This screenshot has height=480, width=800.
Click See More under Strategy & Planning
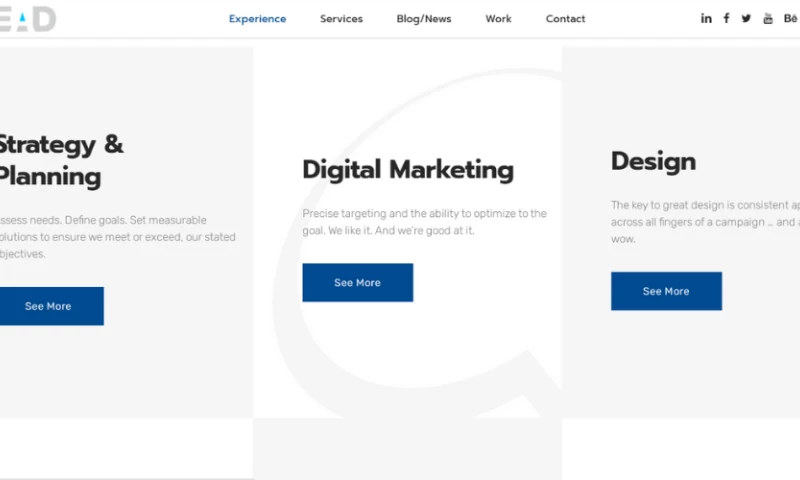tap(49, 306)
